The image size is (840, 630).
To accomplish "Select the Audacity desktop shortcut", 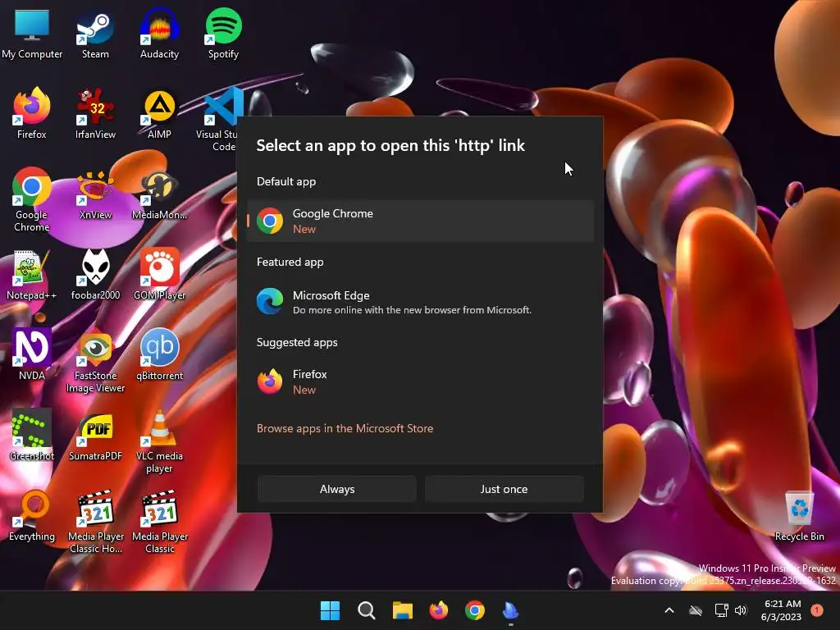I will [159, 33].
